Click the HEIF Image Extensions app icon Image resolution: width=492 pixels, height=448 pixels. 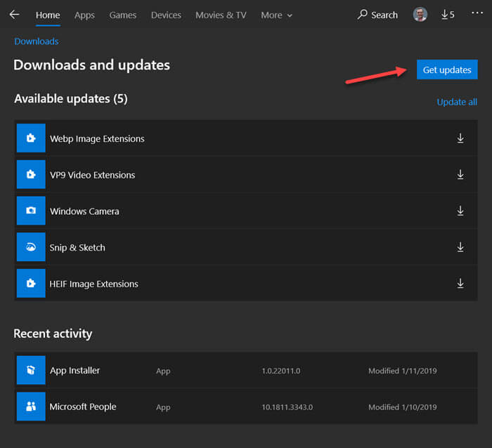point(31,284)
